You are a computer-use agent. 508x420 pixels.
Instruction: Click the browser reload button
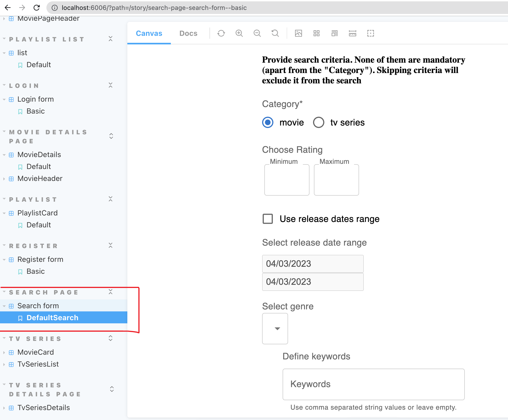(37, 8)
